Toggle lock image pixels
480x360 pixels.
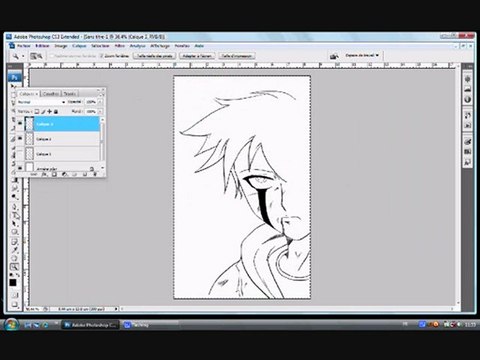pyautogui.click(x=43, y=111)
